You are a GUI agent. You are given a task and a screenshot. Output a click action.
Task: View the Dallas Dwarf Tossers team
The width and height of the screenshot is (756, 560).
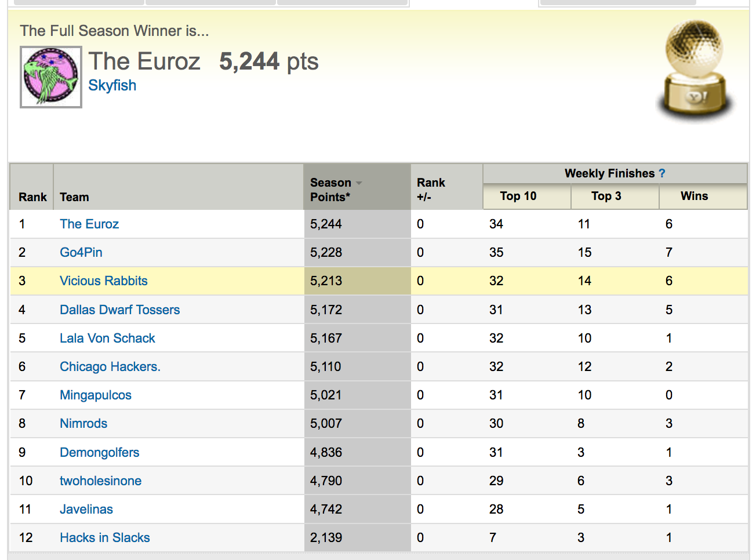[x=119, y=310]
